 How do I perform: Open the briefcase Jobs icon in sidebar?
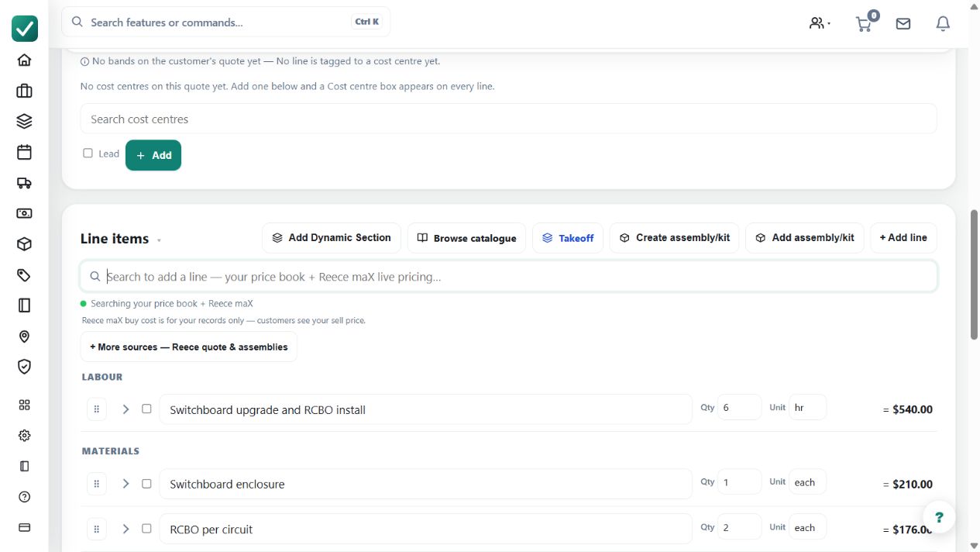tap(24, 91)
